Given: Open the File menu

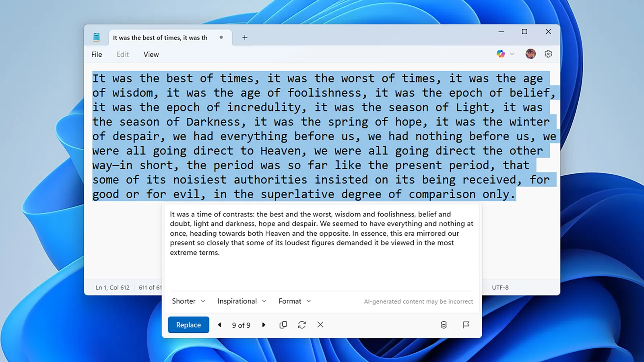Looking at the screenshot, I should pyautogui.click(x=97, y=54).
